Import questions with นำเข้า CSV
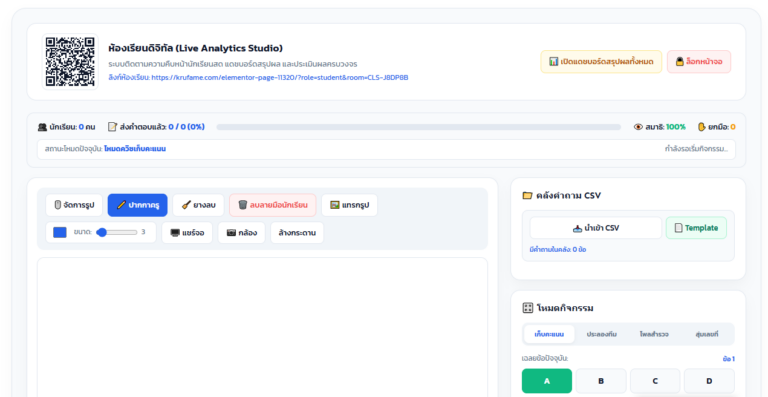This screenshot has width=768, height=397. [596, 228]
